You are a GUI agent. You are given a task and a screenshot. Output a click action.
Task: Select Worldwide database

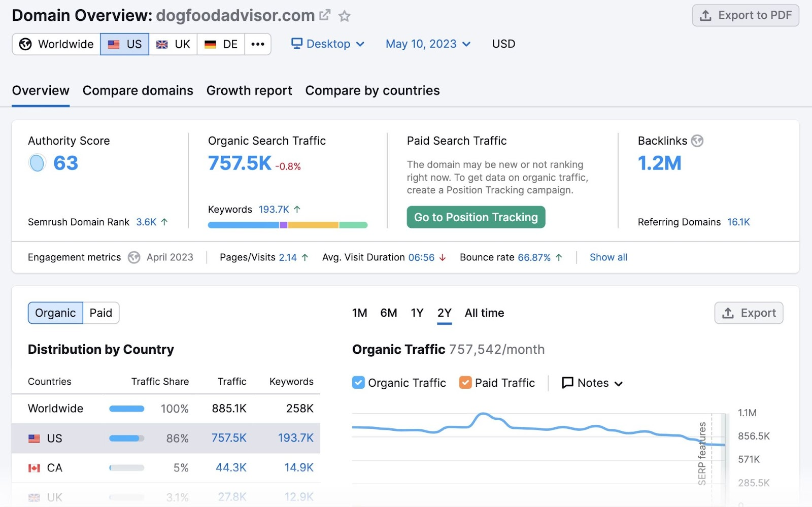tap(56, 44)
